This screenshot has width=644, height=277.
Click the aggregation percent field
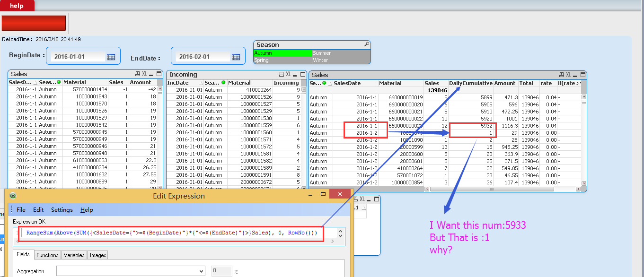pos(221,271)
